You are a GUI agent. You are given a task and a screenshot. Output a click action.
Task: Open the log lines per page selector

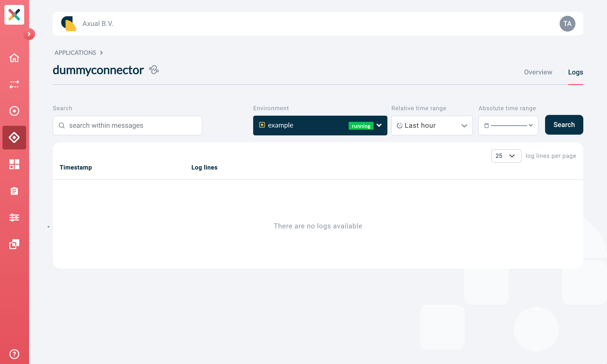[x=506, y=156]
